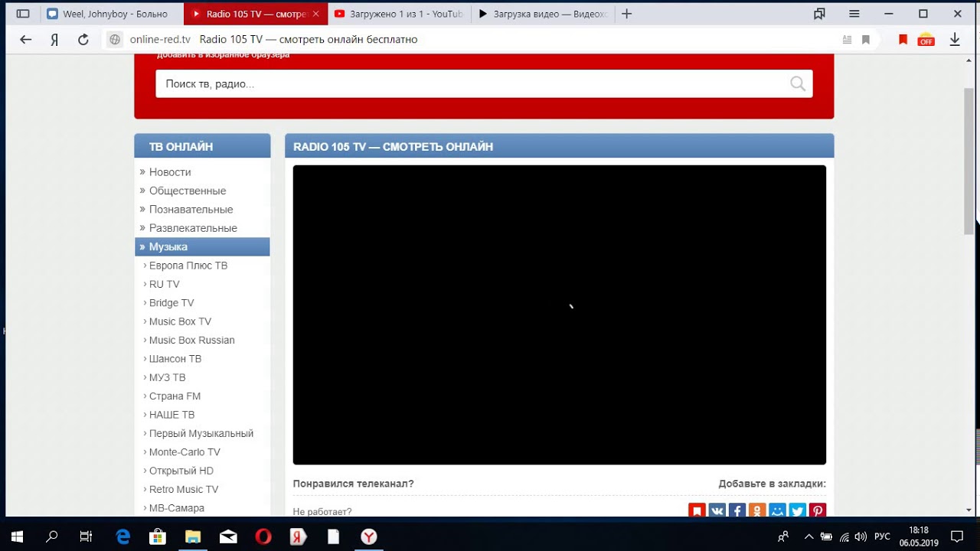Share to Twitter
Viewport: 980px width, 551px height.
coord(798,510)
